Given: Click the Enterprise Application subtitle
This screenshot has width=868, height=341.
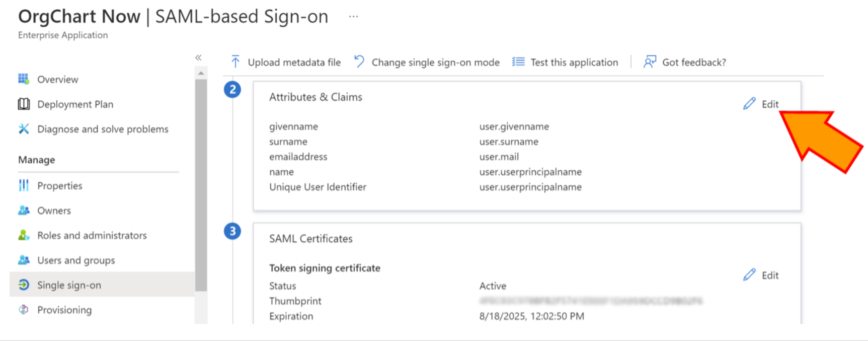Looking at the screenshot, I should (63, 35).
